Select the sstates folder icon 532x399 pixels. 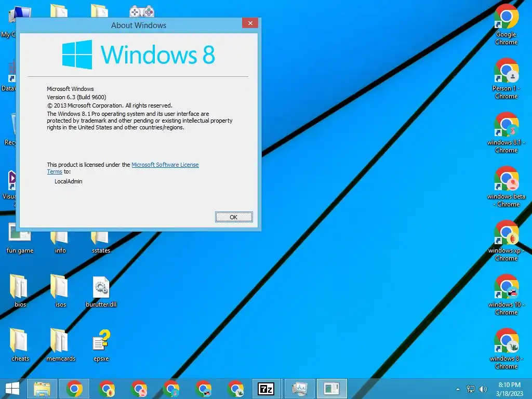pyautogui.click(x=101, y=242)
